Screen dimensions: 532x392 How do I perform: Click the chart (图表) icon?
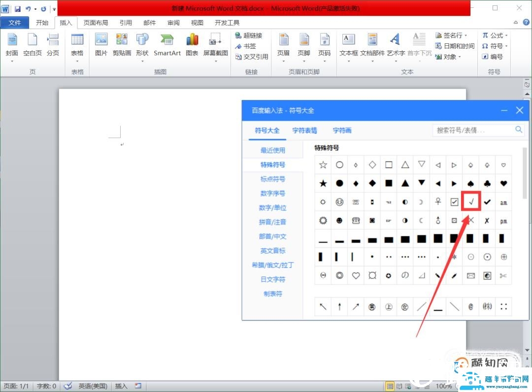click(192, 45)
